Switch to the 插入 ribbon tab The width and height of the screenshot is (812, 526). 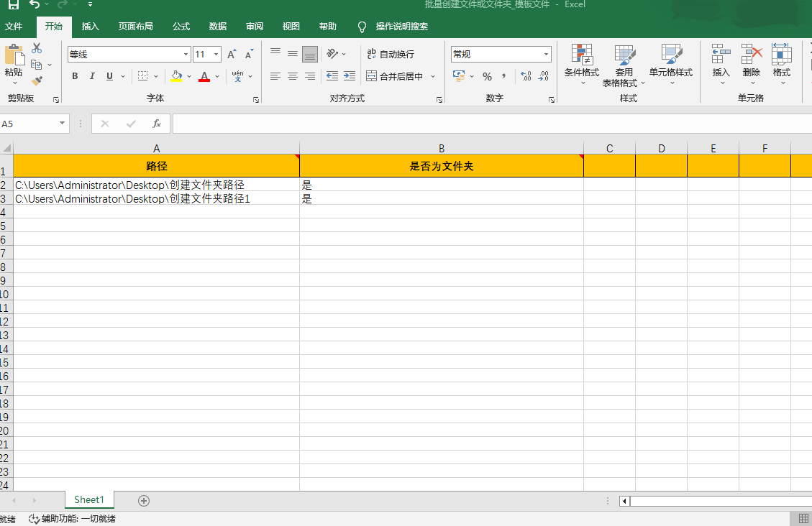click(91, 26)
